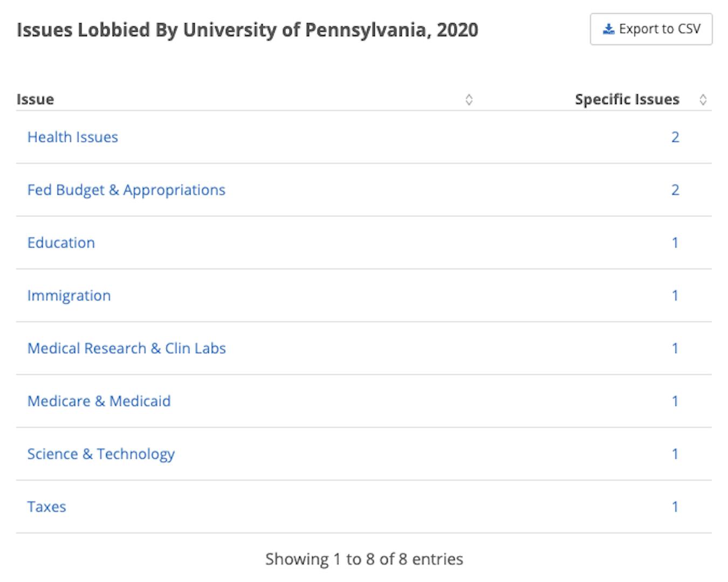Open the Education issue page
This screenshot has height=582, width=728.
(61, 243)
